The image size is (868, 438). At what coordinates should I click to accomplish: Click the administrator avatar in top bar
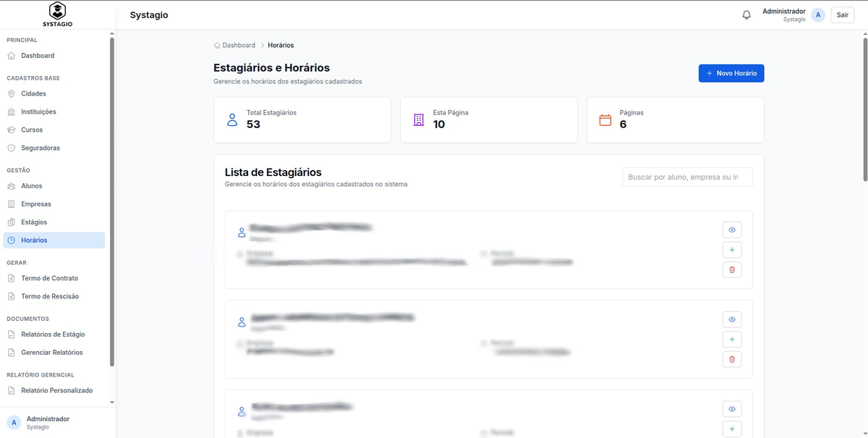(818, 15)
